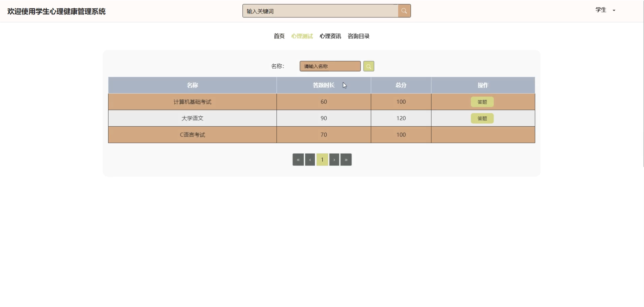Click the system title 欢迎使用学生心理健康管理系统

56,11
